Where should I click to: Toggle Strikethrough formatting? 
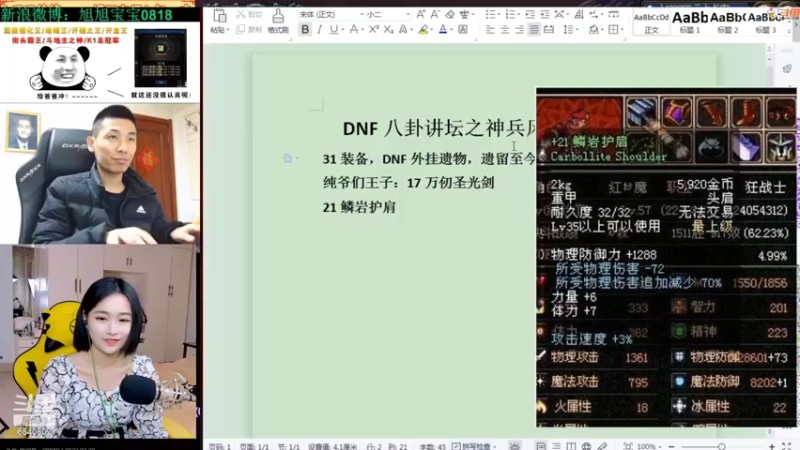coord(354,30)
